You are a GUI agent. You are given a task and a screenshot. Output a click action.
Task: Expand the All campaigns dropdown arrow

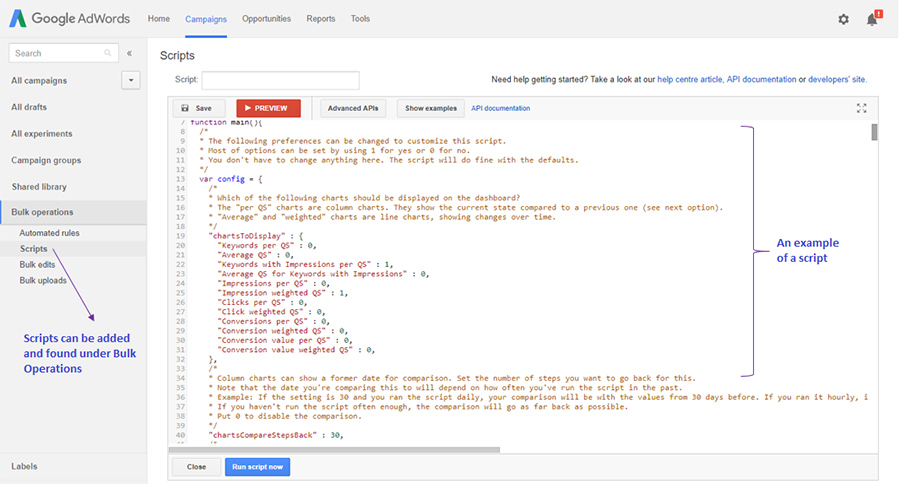131,80
